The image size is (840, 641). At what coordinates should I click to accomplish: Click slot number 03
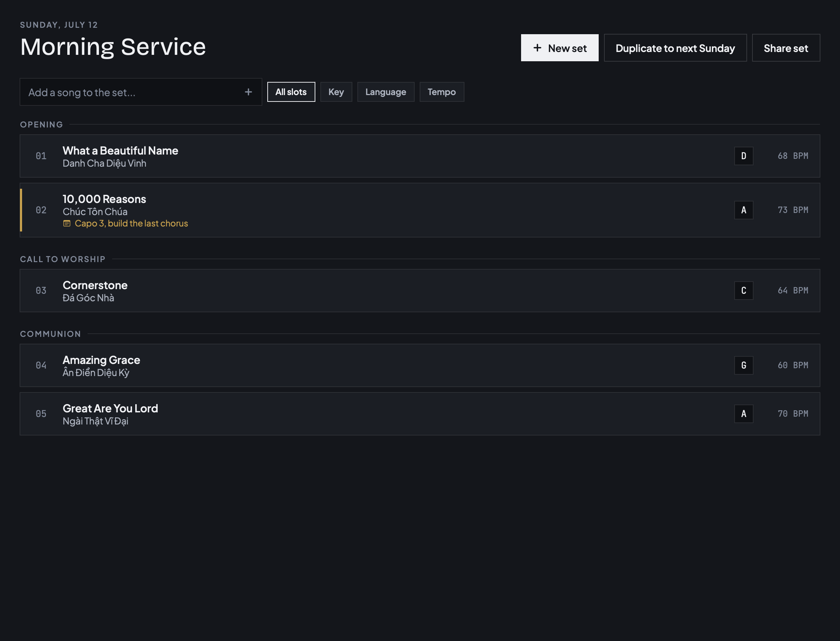click(x=41, y=291)
